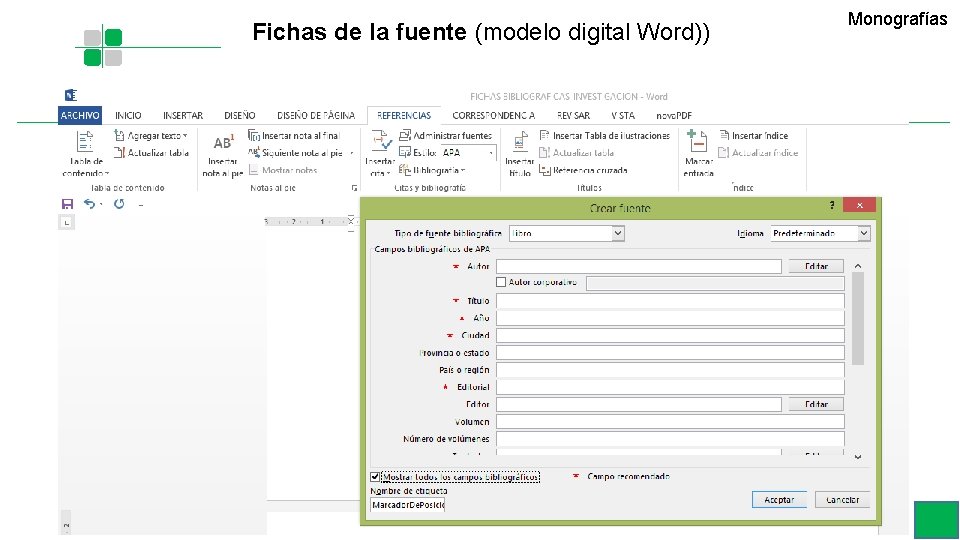960x540 pixels.
Task: Click the tab selector on the ruler
Action: (x=67, y=222)
